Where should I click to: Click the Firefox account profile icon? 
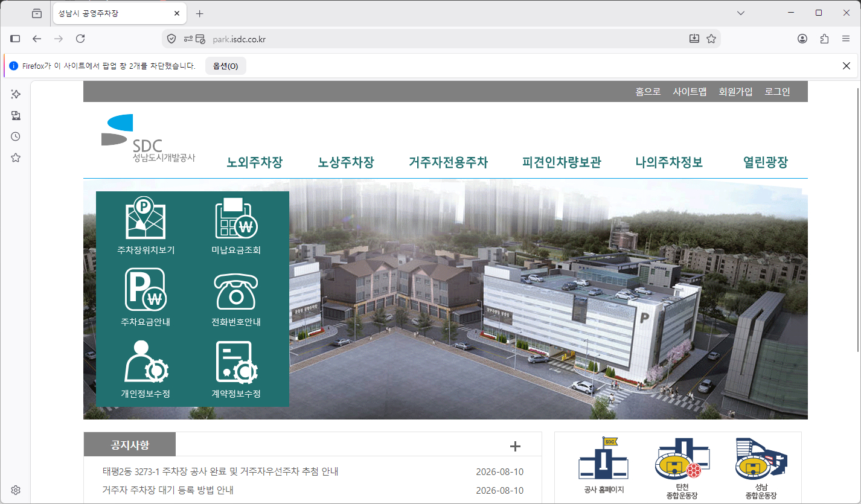(802, 39)
